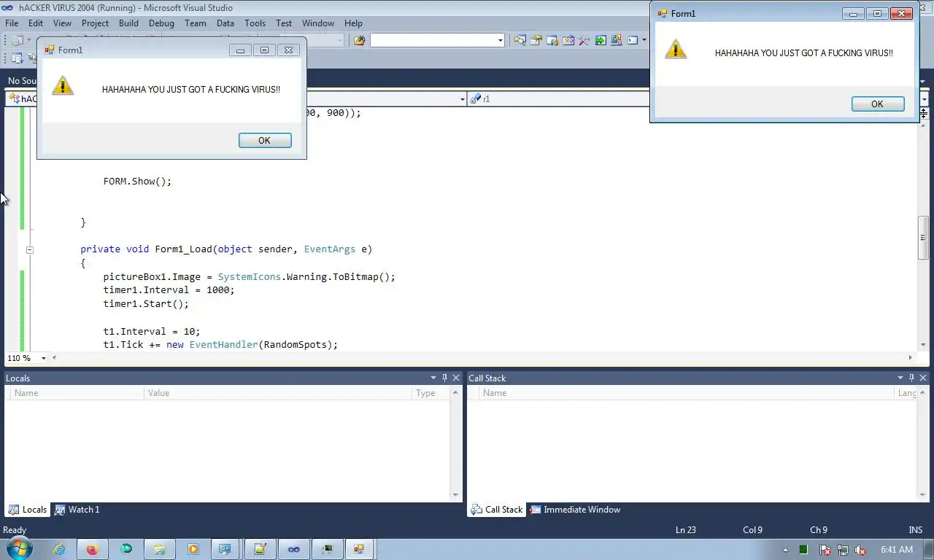Close the Call Stack panel

[923, 378]
